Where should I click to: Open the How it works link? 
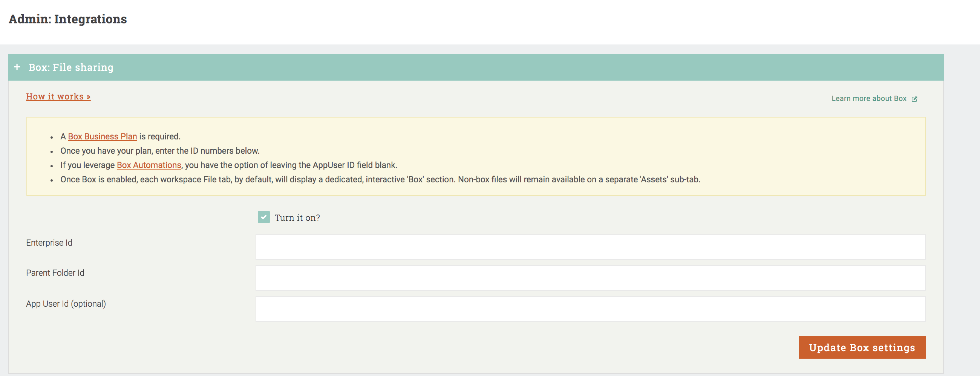[x=58, y=96]
